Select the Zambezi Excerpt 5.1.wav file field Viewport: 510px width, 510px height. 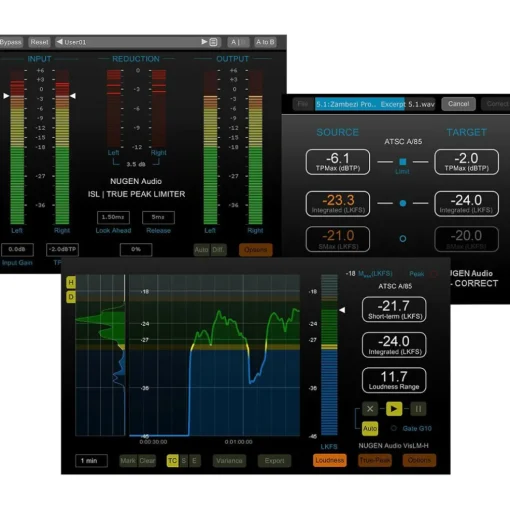tap(376, 104)
